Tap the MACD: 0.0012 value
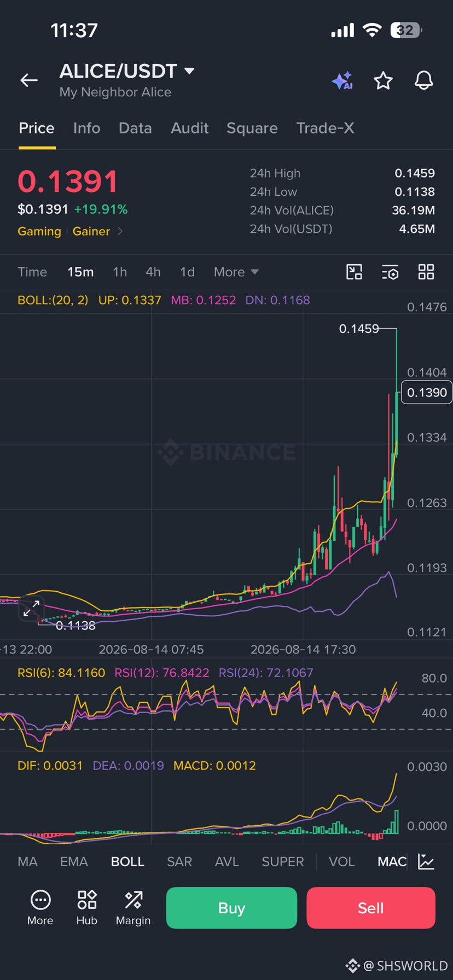Screen dimensions: 453x980 coord(214,766)
